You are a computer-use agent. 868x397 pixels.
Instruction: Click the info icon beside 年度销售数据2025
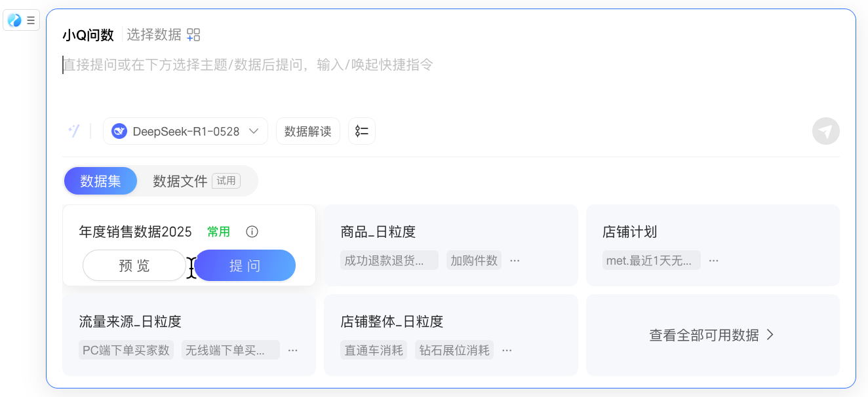[x=252, y=231]
